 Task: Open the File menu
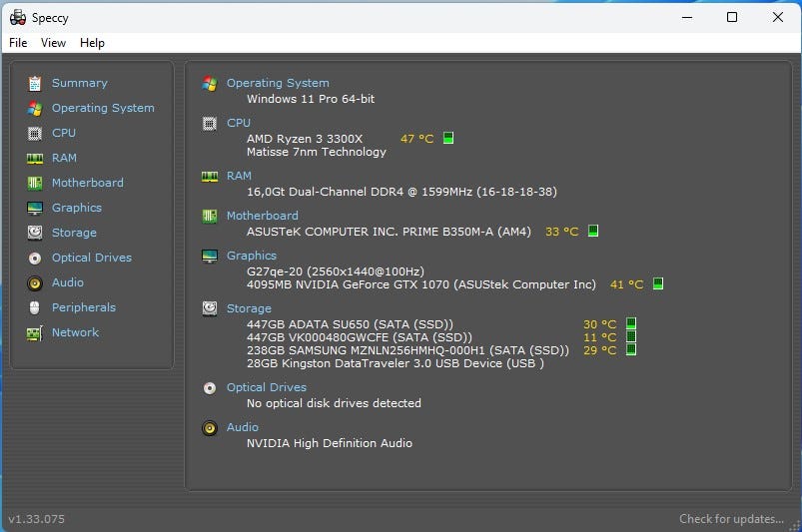coord(18,43)
